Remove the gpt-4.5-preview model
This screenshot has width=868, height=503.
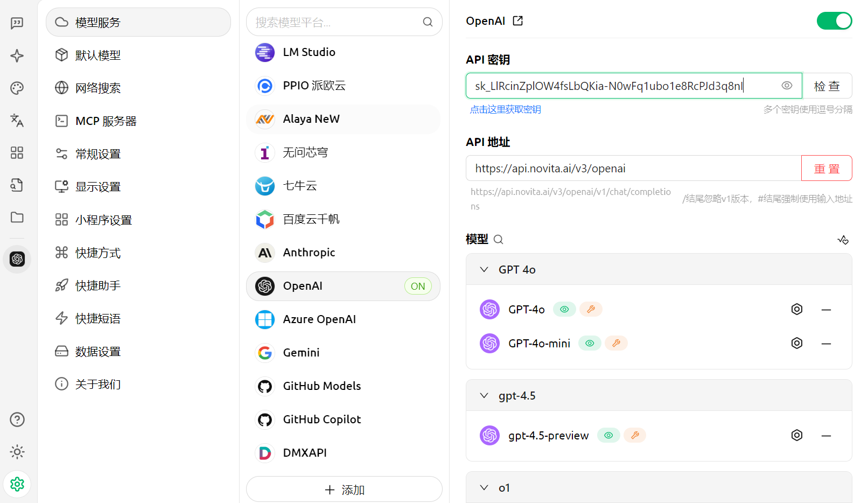click(x=827, y=436)
